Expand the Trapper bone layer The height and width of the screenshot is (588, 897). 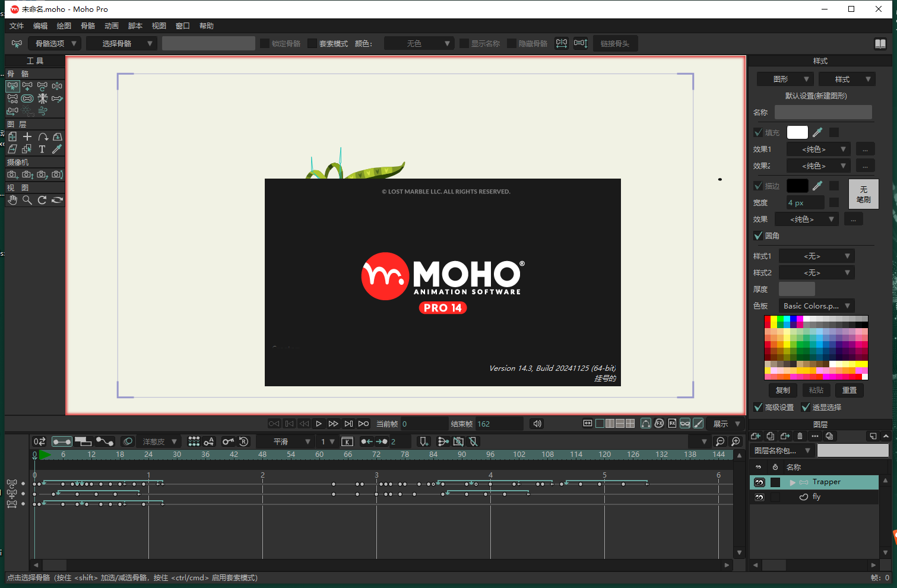pyautogui.click(x=793, y=482)
